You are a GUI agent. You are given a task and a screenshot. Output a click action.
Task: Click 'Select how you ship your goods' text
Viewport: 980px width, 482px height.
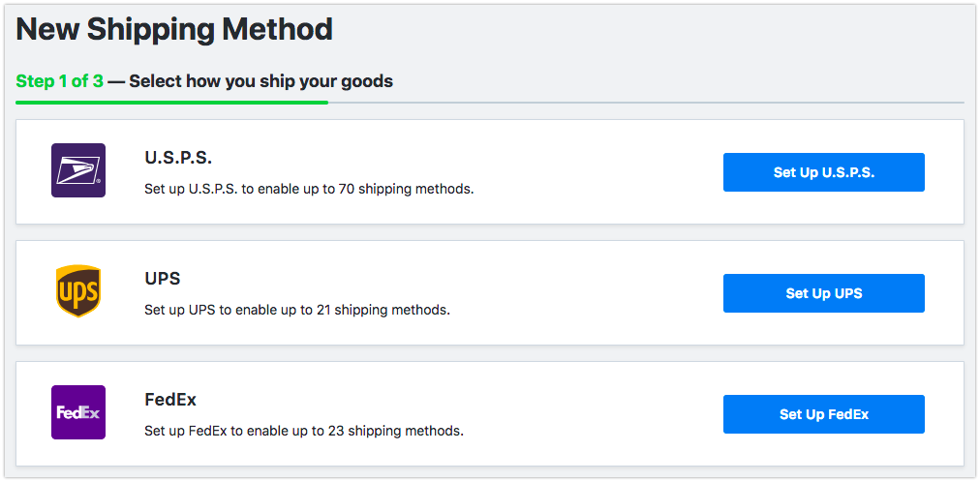(x=260, y=81)
